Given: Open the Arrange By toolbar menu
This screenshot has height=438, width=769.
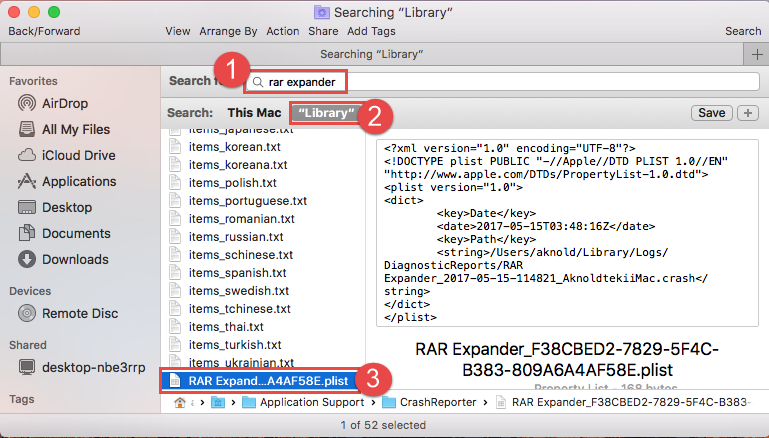Looking at the screenshot, I should (228, 31).
